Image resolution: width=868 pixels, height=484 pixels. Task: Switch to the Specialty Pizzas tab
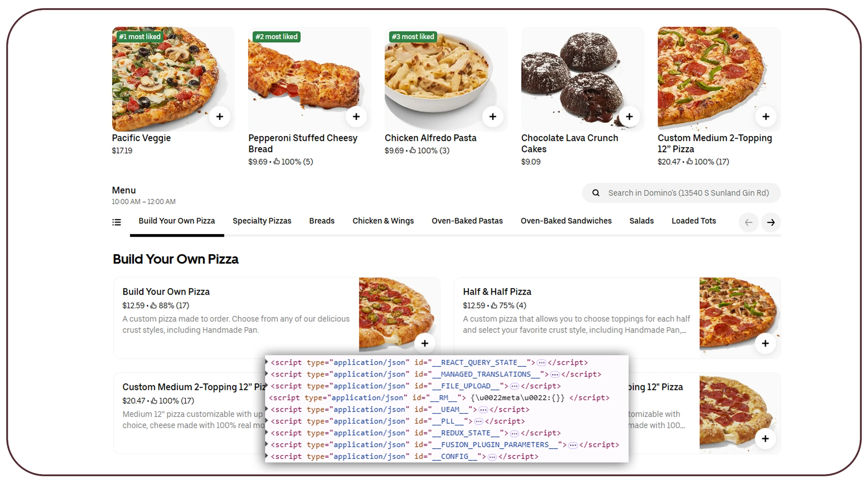[x=262, y=221]
